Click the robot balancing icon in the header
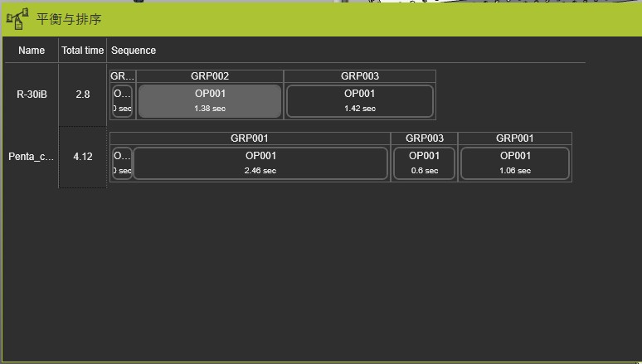The image size is (642, 364). 17,18
